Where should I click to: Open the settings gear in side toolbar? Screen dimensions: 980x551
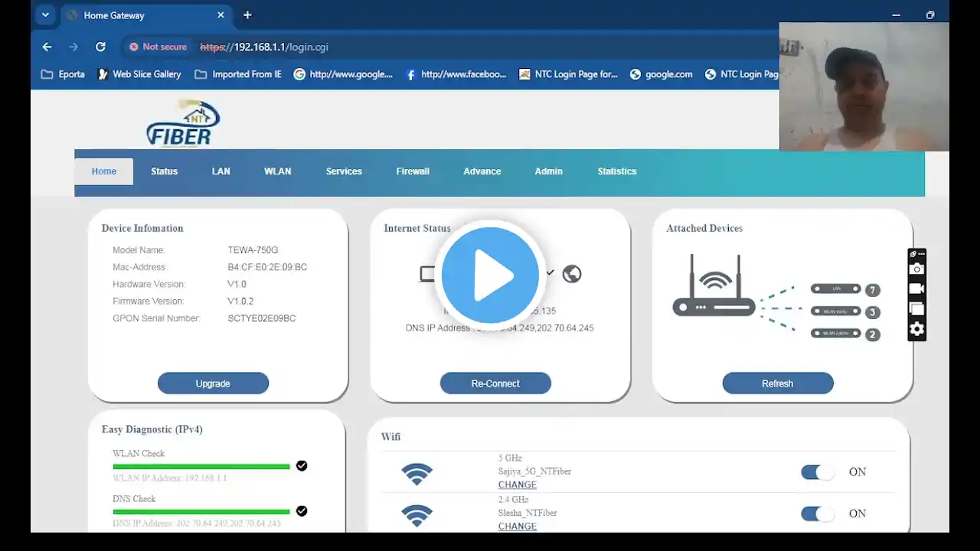[x=916, y=330]
